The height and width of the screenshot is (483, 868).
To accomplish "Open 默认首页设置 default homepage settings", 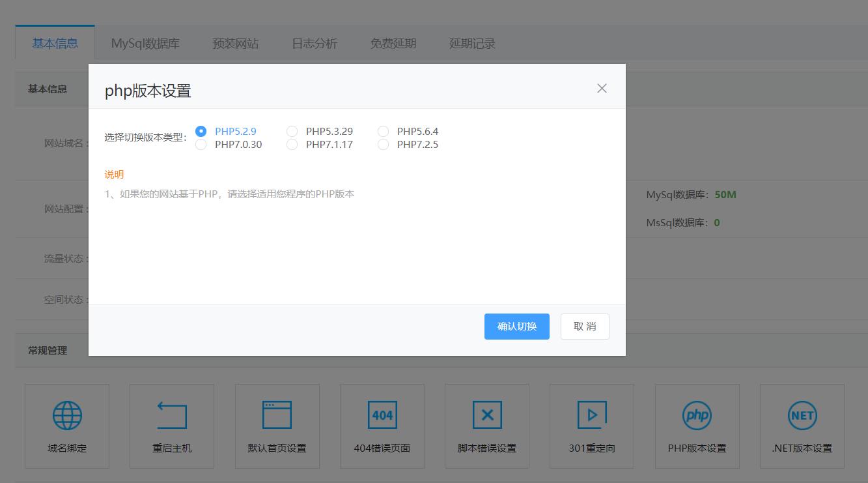I will click(277, 426).
